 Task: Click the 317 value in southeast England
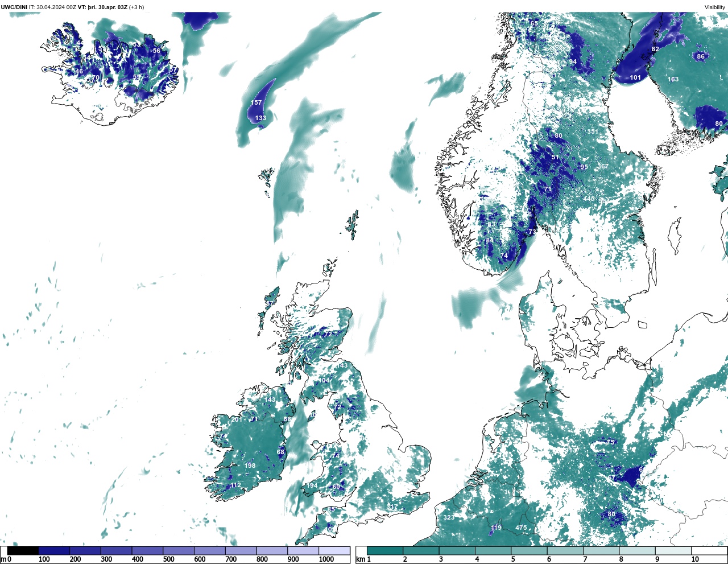(x=392, y=507)
